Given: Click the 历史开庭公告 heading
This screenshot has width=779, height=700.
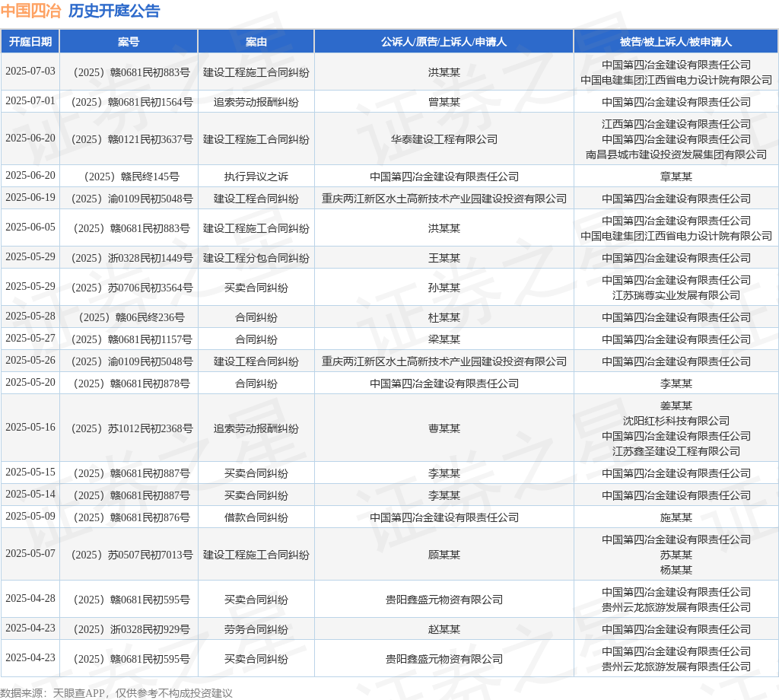Looking at the screenshot, I should (114, 11).
